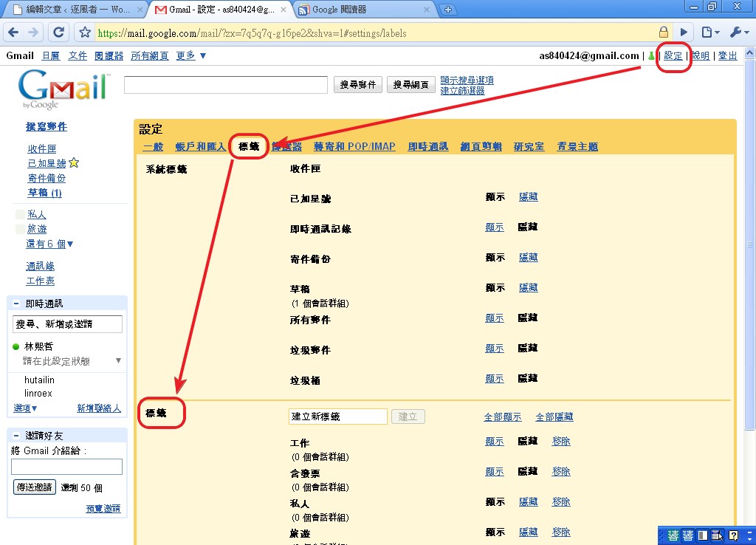Open a new browser tab
This screenshot has width=756, height=545.
pyautogui.click(x=447, y=10)
